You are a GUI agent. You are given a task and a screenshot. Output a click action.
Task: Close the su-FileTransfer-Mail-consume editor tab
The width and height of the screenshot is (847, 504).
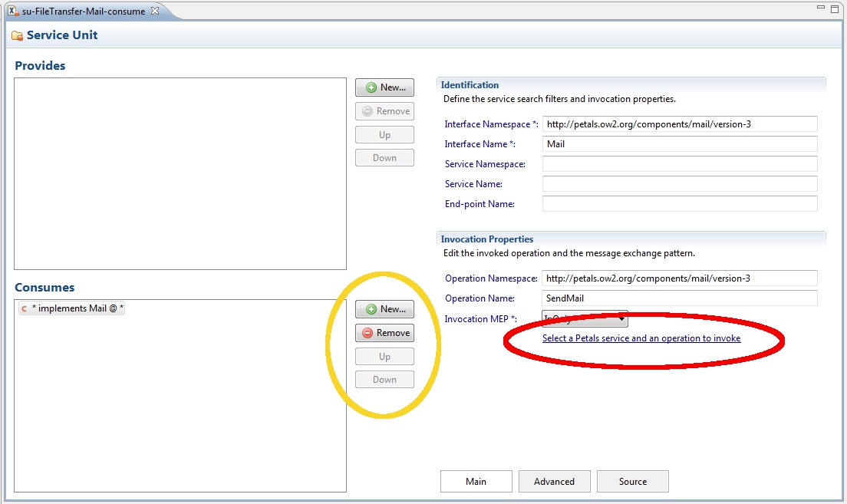(155, 12)
